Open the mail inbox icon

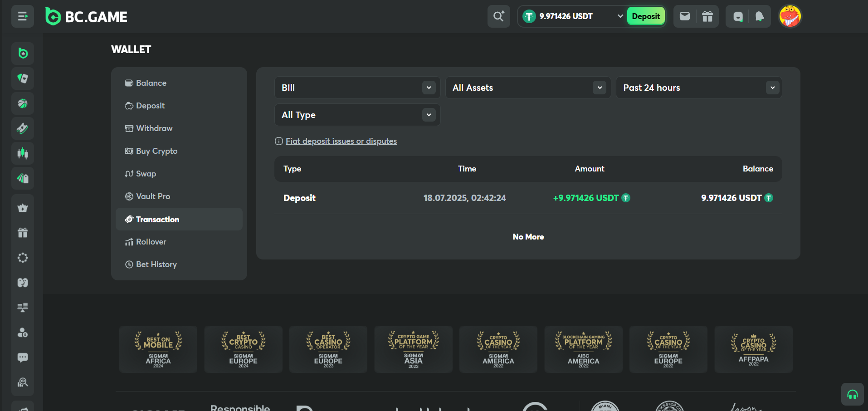(685, 16)
